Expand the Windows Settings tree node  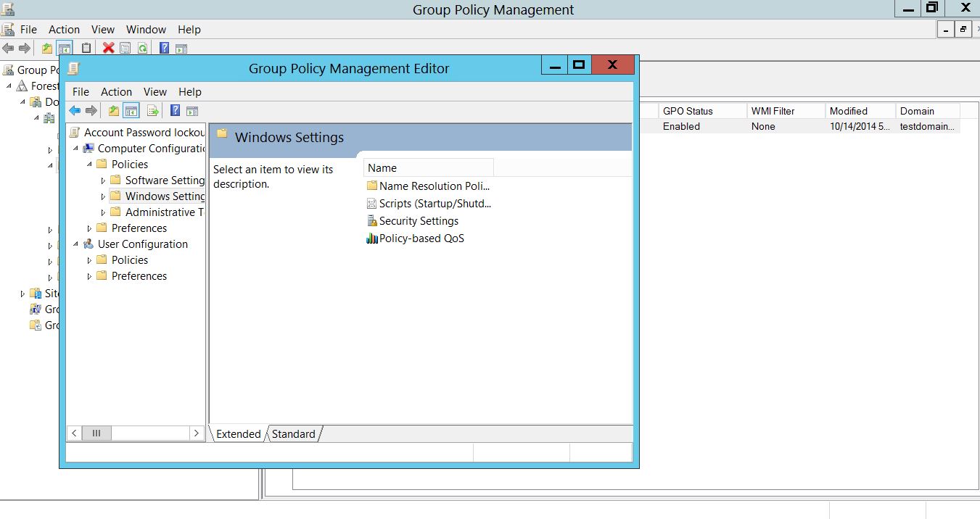(103, 196)
